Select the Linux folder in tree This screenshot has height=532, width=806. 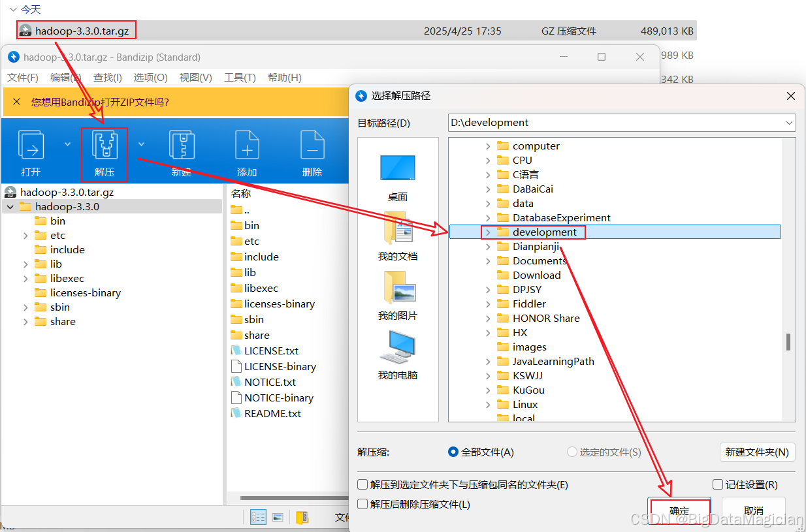pyautogui.click(x=525, y=405)
